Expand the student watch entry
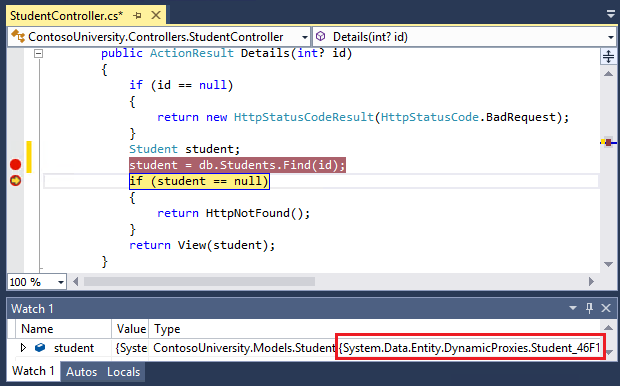Viewport: 620px width, 386px height. [23, 348]
